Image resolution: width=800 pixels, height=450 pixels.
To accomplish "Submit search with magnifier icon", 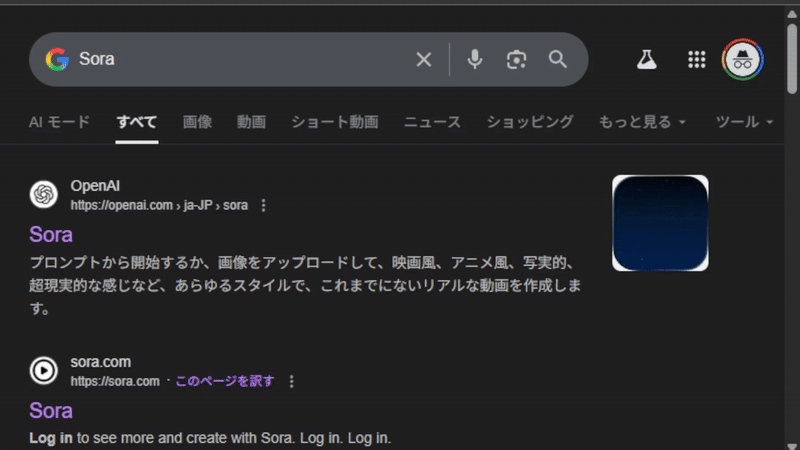I will [558, 60].
